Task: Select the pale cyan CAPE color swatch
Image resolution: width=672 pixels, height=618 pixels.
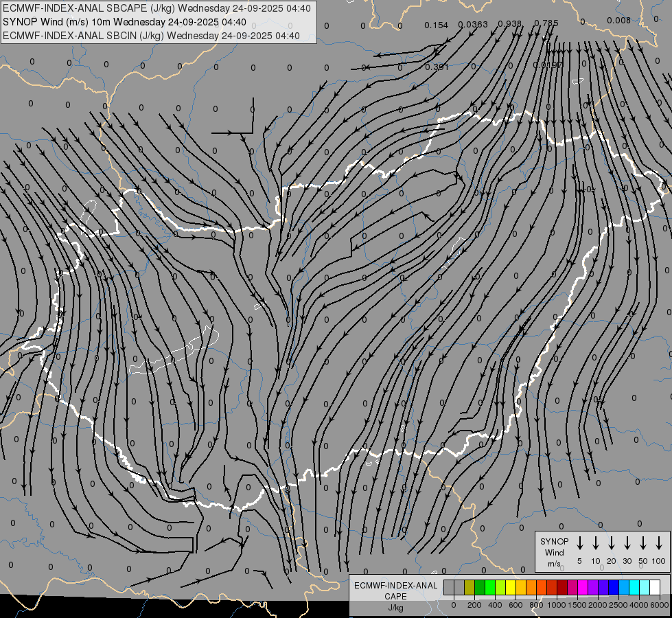Action: pyautogui.click(x=644, y=587)
